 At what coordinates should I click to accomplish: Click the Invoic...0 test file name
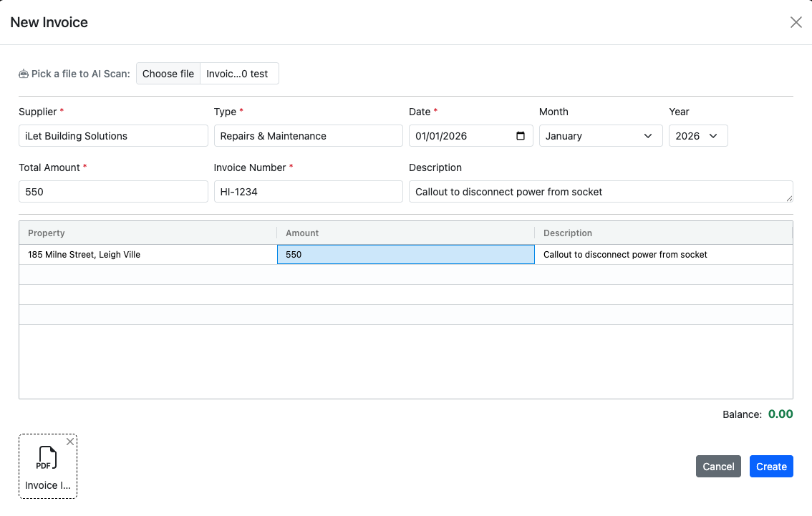pos(238,73)
